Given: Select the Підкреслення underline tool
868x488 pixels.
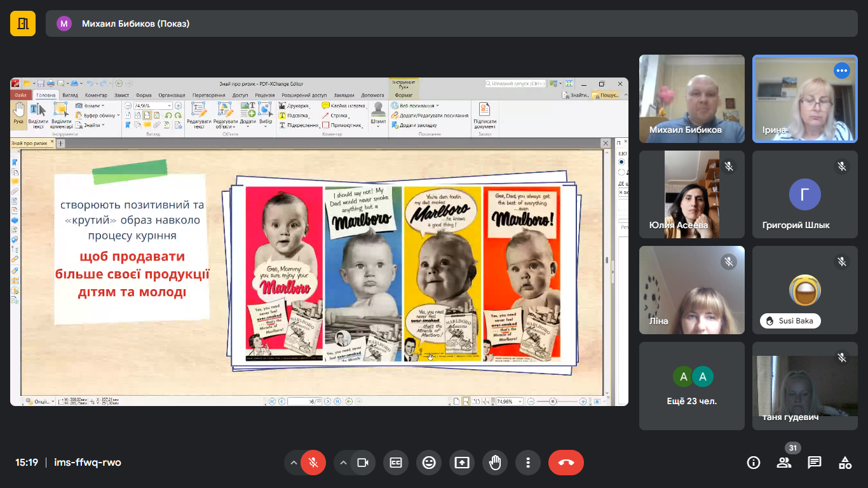Looking at the screenshot, I should point(298,125).
